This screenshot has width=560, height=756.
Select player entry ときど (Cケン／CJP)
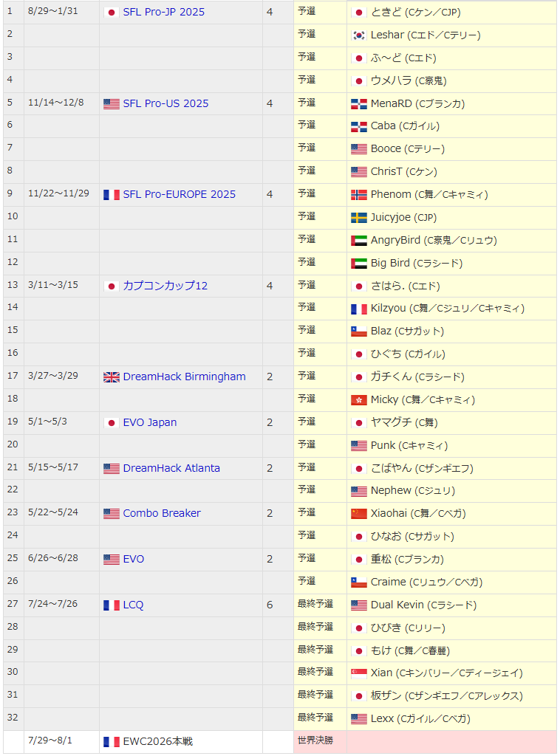[x=415, y=12]
